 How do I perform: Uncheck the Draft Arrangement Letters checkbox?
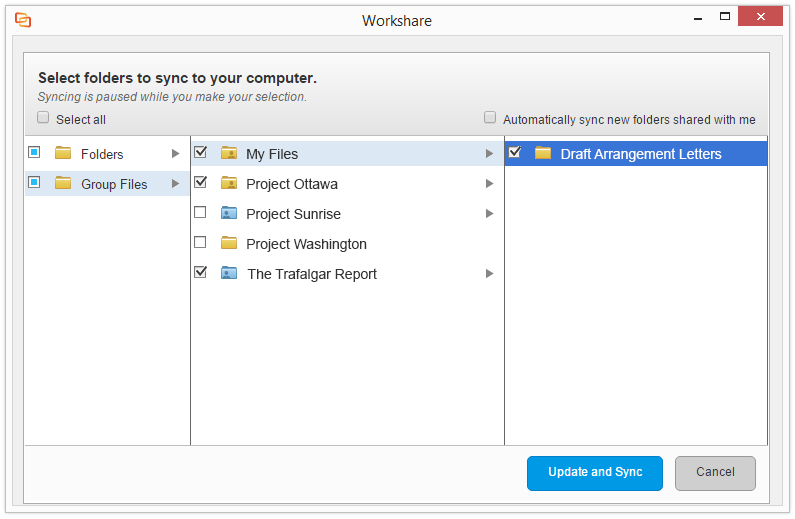pos(514,153)
